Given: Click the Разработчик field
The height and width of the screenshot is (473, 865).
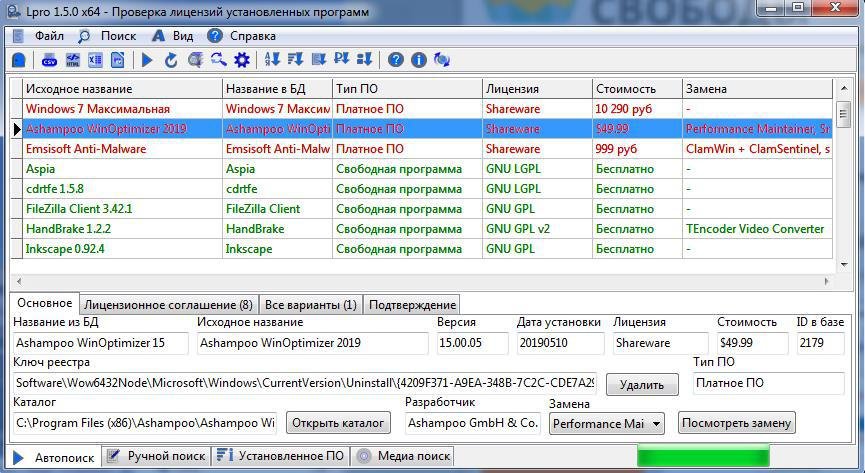Looking at the screenshot, I should (x=473, y=423).
